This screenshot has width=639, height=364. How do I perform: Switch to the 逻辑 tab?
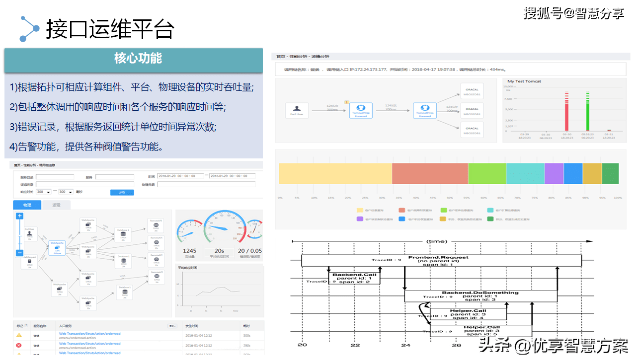pos(56,205)
